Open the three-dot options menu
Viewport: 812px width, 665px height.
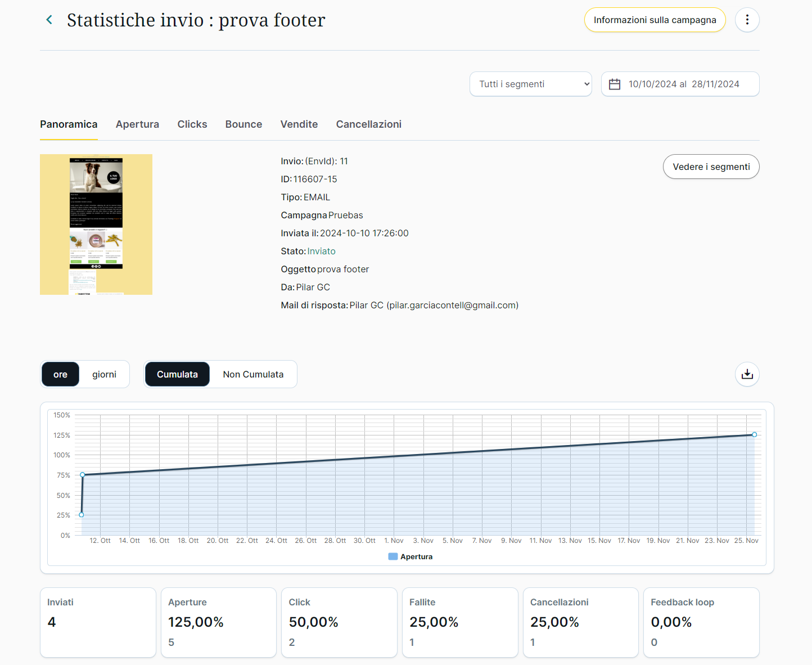click(x=747, y=20)
